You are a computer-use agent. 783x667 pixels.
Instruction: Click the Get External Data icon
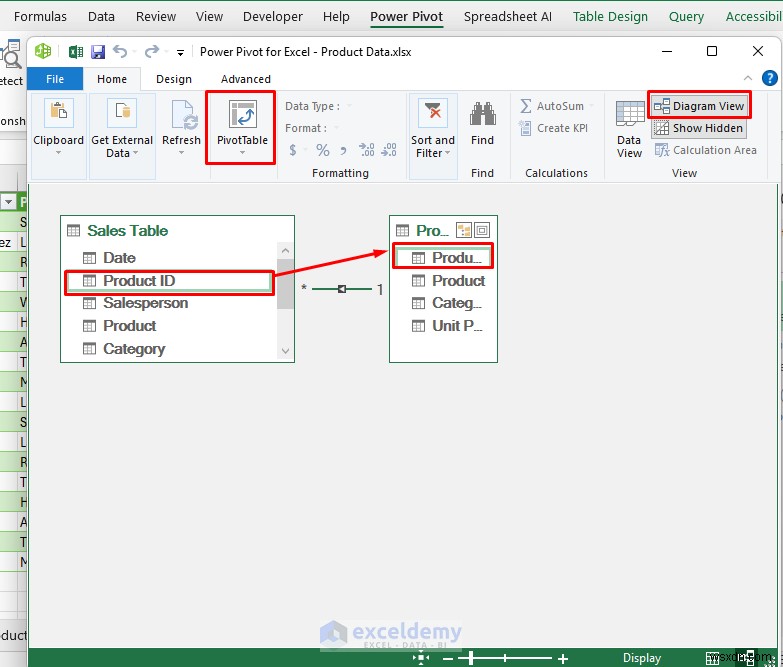coord(122,113)
